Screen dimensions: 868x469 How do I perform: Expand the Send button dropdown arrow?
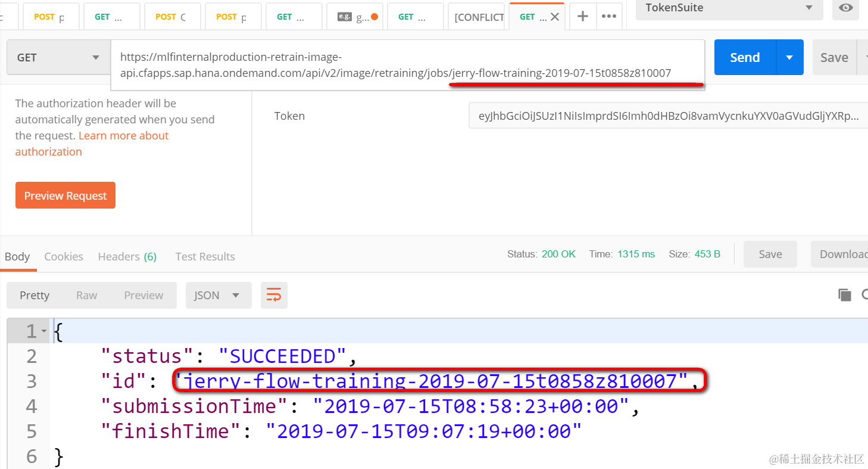(789, 58)
